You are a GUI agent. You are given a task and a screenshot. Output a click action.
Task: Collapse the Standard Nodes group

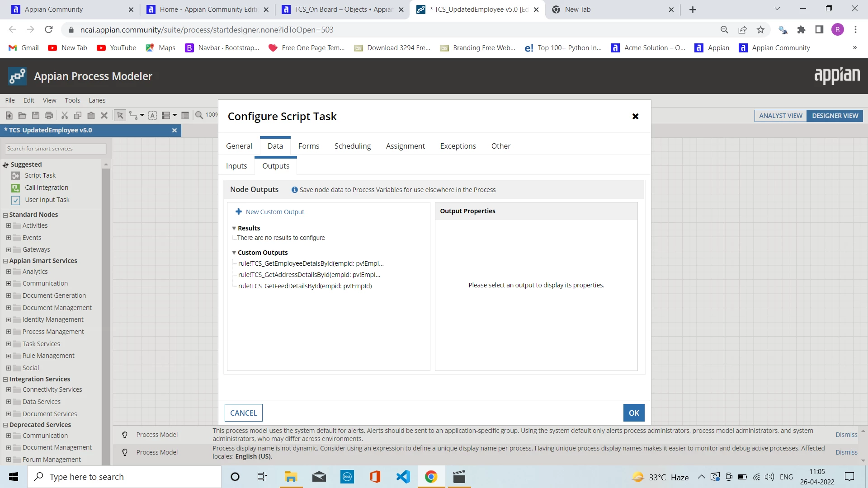[x=5, y=215]
